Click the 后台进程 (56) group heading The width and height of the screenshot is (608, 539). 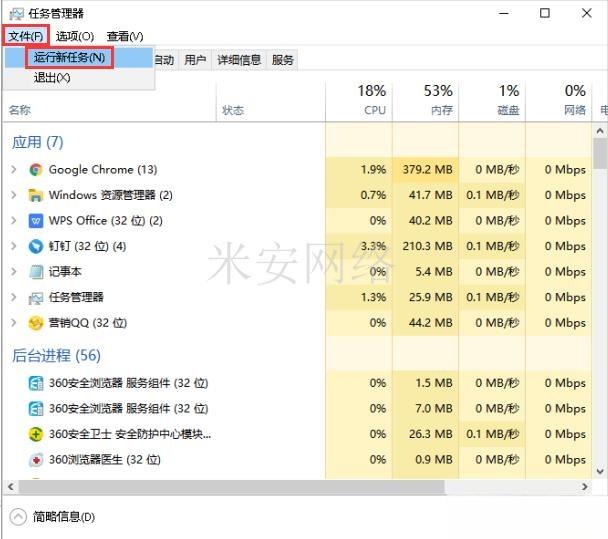(x=56, y=356)
